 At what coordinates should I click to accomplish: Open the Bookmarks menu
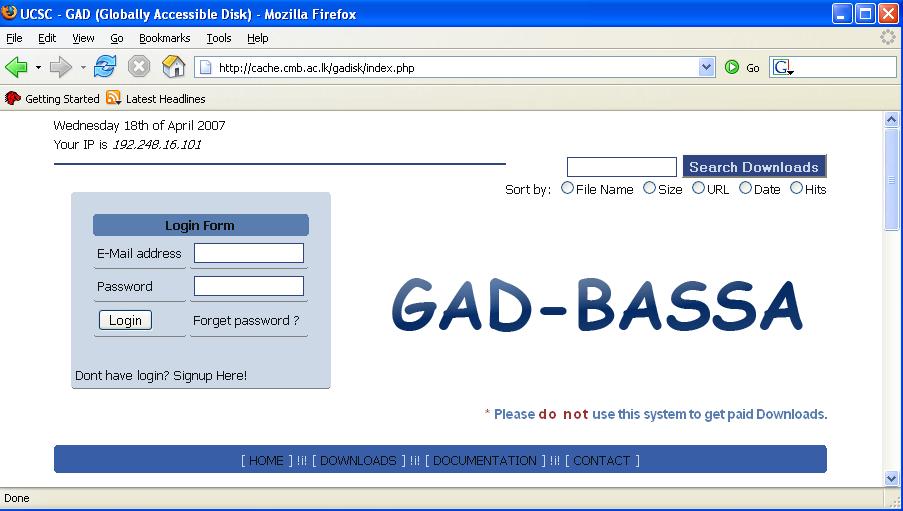[164, 38]
